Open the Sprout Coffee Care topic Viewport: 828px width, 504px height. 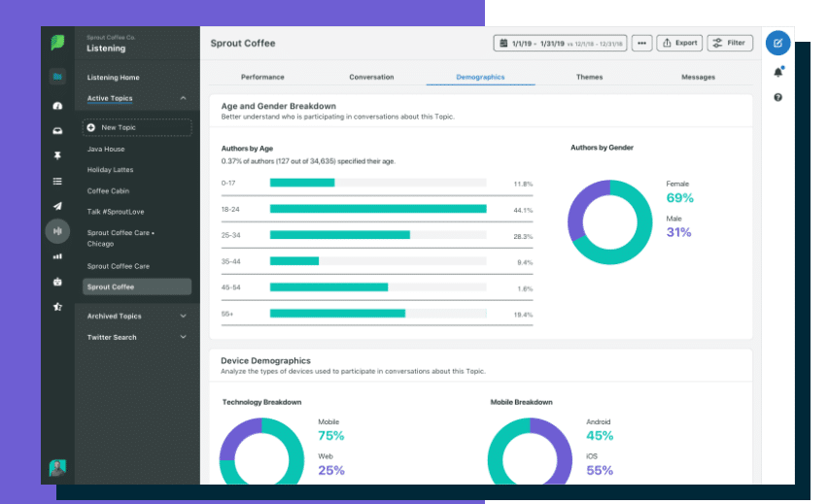click(x=119, y=266)
